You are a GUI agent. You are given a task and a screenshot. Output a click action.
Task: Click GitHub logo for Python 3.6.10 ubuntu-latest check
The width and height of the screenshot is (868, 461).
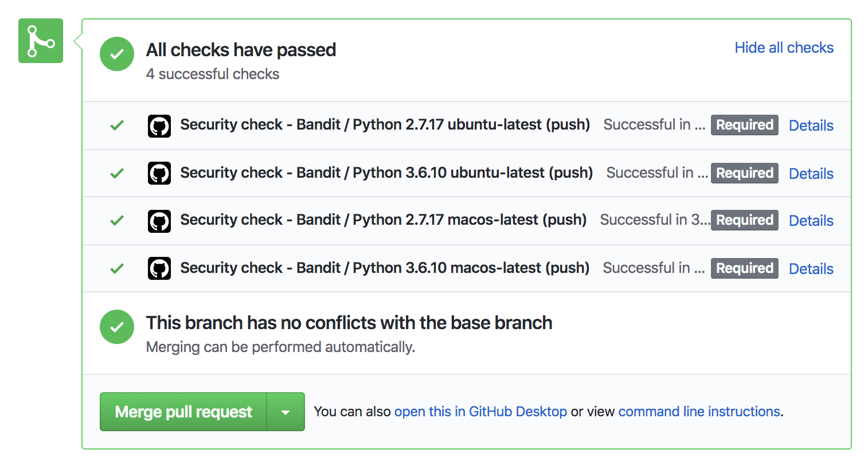159,173
